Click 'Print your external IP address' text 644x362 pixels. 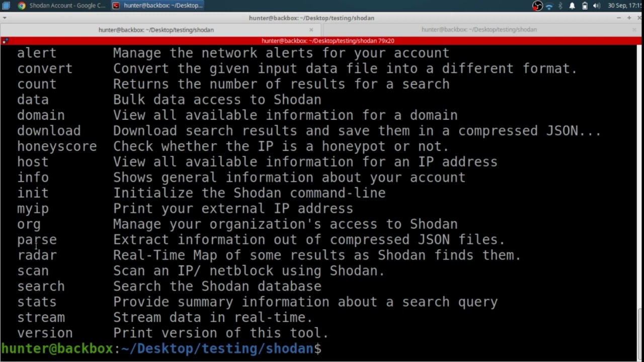point(233,209)
